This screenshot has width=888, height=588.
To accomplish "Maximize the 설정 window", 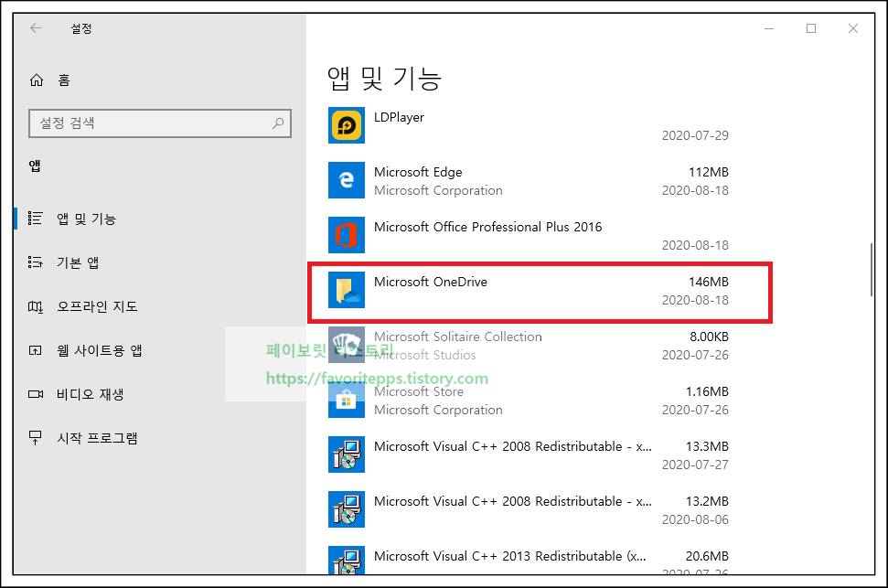I will coord(811,28).
